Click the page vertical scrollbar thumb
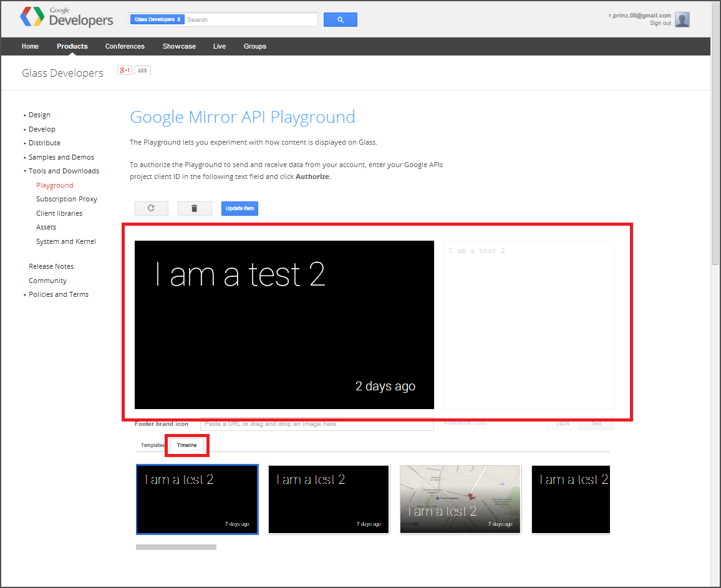Screen dimensions: 721x588 click(715, 133)
